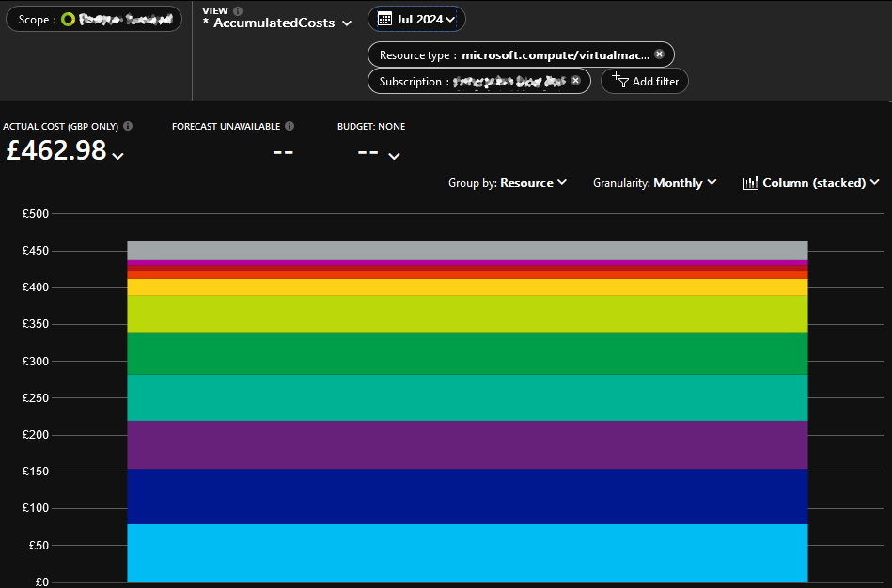Viewport: 892px width, 588px height.
Task: Remove the Subscription filter
Action: coord(576,82)
